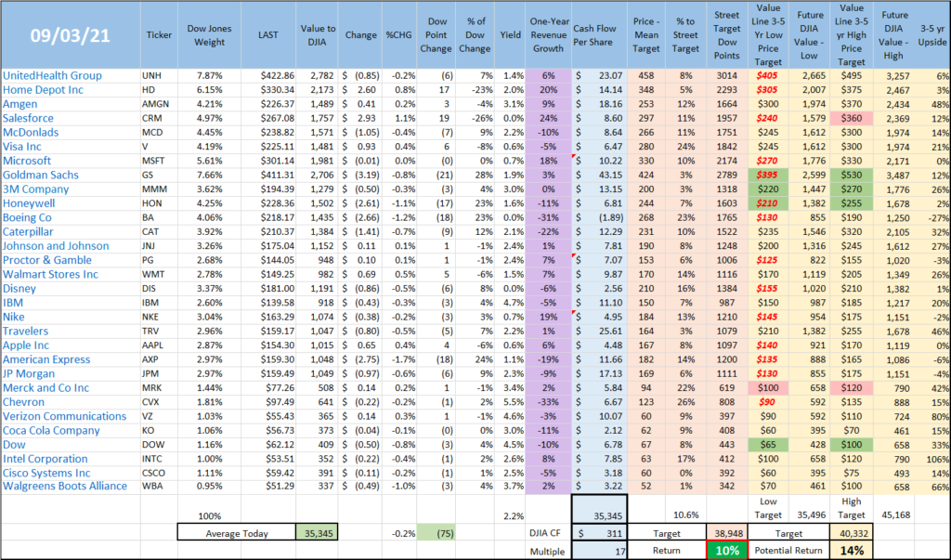This screenshot has height=560, width=951.
Task: Select the red $405 low price target
Action: pos(768,76)
